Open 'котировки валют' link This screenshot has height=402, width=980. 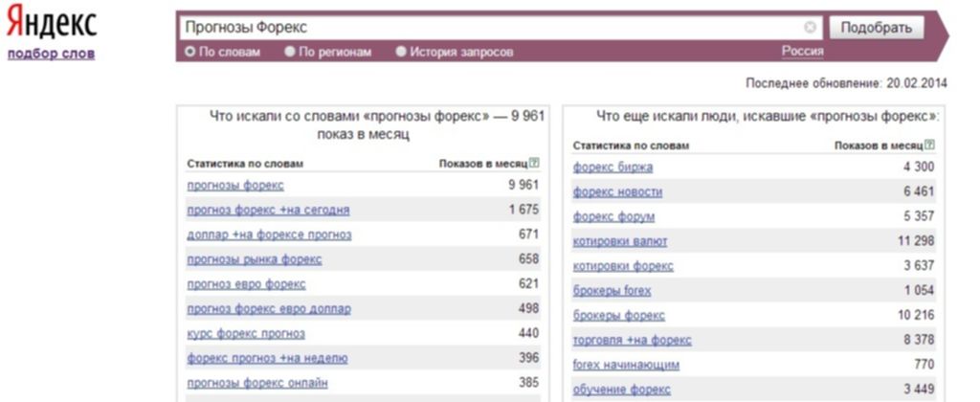point(620,241)
